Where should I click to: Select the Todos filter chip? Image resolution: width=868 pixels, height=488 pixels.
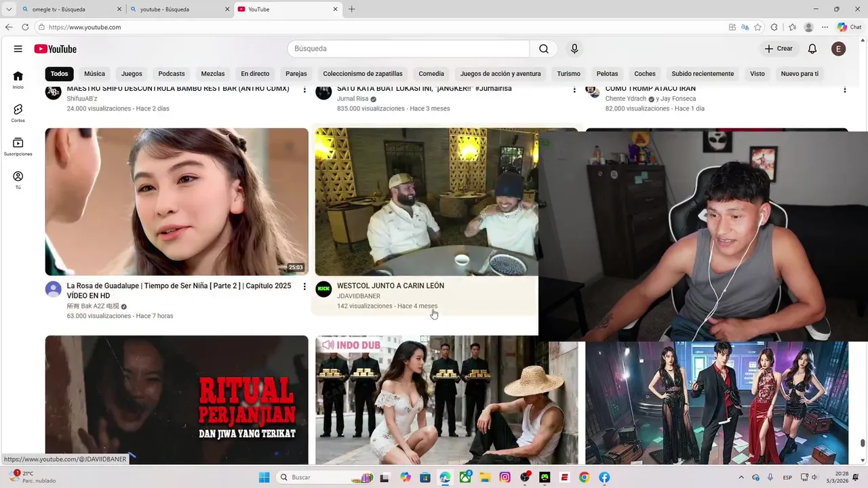point(59,74)
